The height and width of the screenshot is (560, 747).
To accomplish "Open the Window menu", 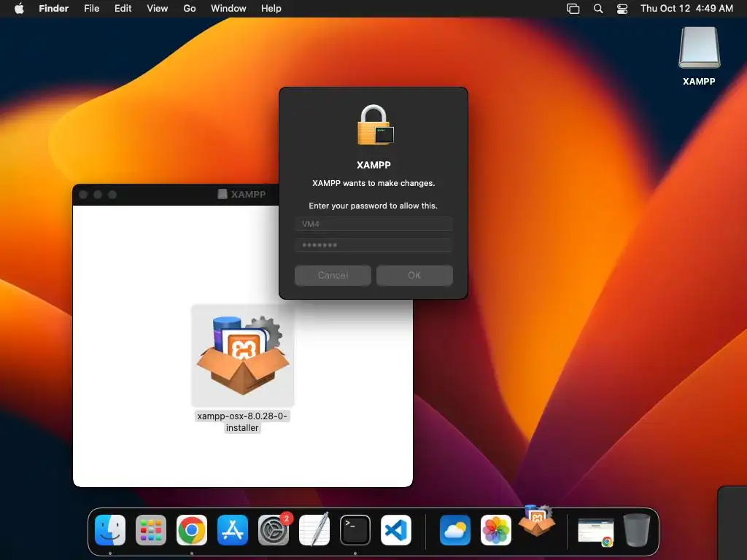I will click(228, 8).
